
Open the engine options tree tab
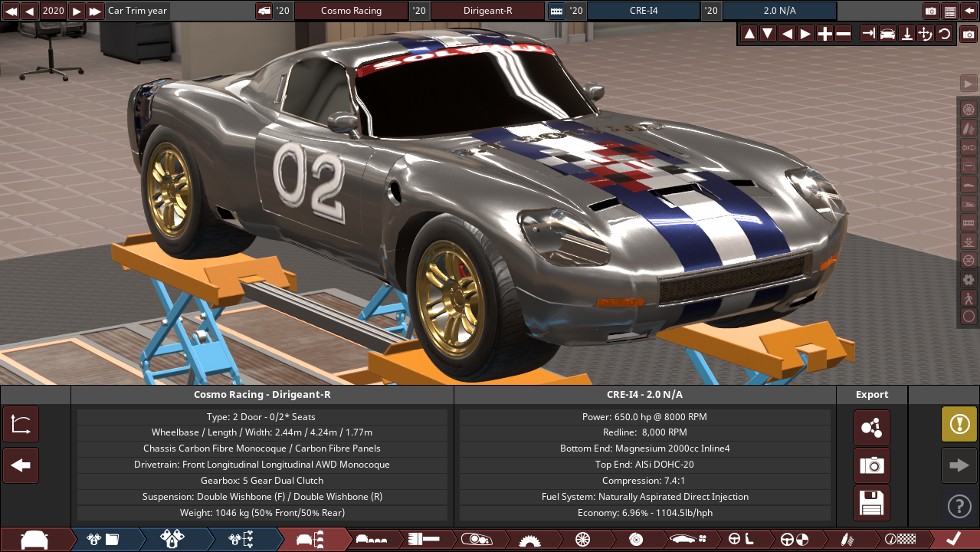[241, 539]
